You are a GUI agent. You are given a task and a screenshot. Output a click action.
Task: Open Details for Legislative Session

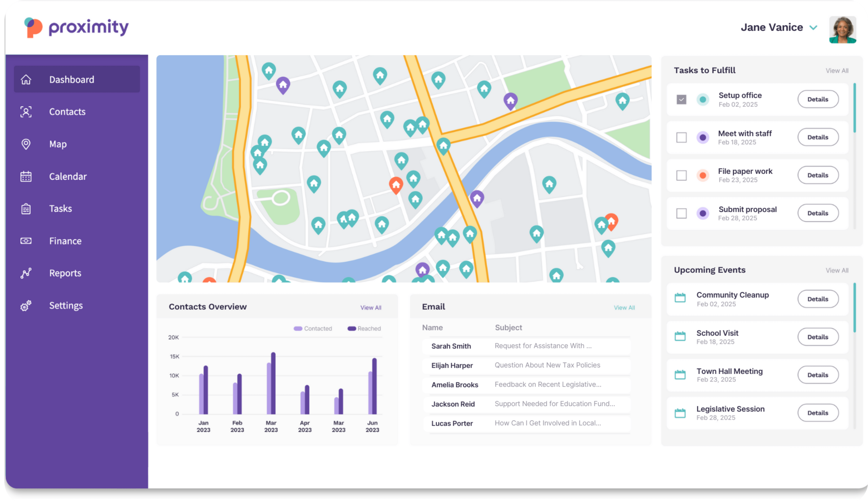pos(818,413)
